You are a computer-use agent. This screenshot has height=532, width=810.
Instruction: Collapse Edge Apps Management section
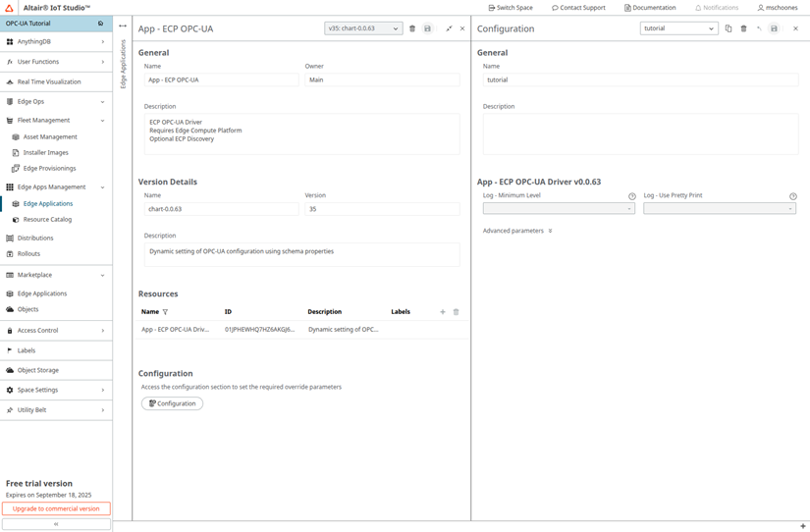pyautogui.click(x=103, y=187)
